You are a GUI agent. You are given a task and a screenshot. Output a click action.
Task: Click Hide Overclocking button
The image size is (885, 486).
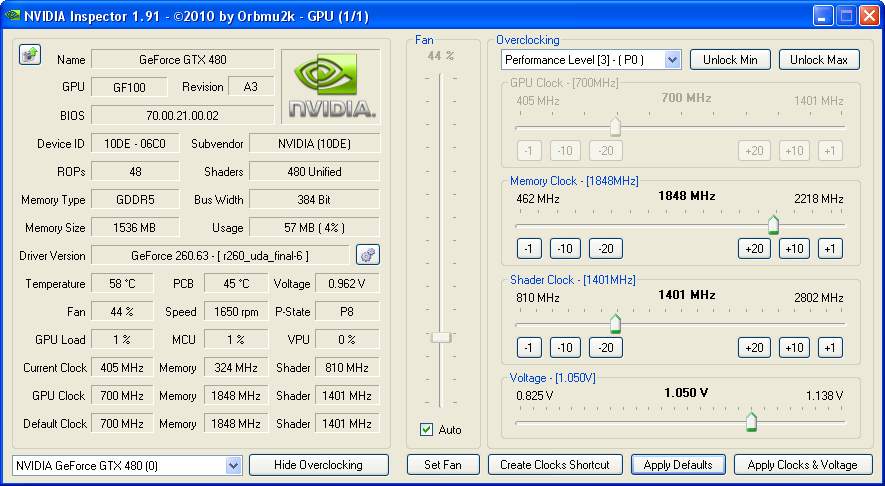click(318, 465)
